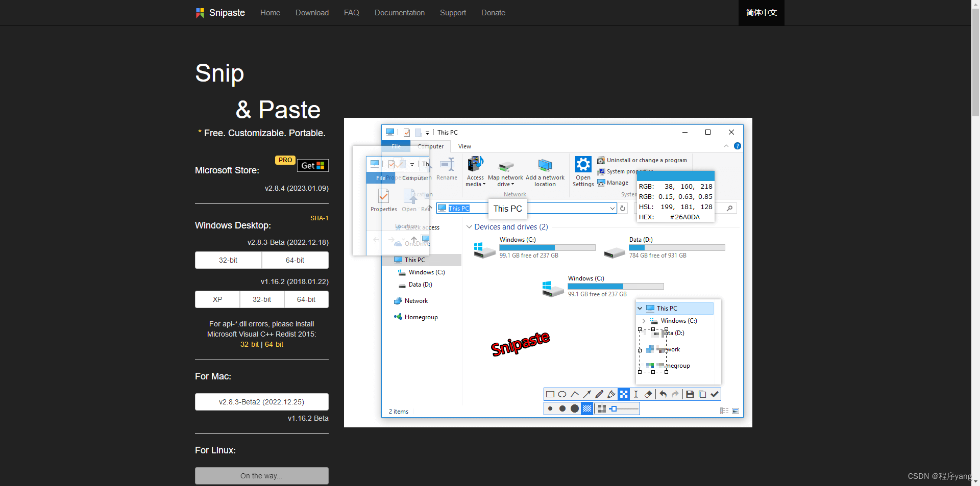Select the Rectangle tool in demo toolbar
980x486 pixels.
pyautogui.click(x=550, y=394)
